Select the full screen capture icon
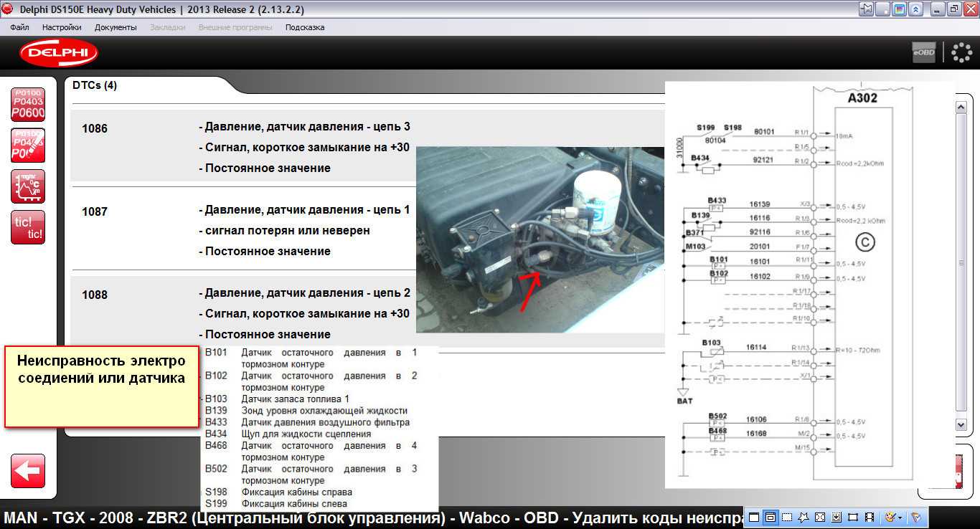Screen dimensions: 980x529 (820, 517)
